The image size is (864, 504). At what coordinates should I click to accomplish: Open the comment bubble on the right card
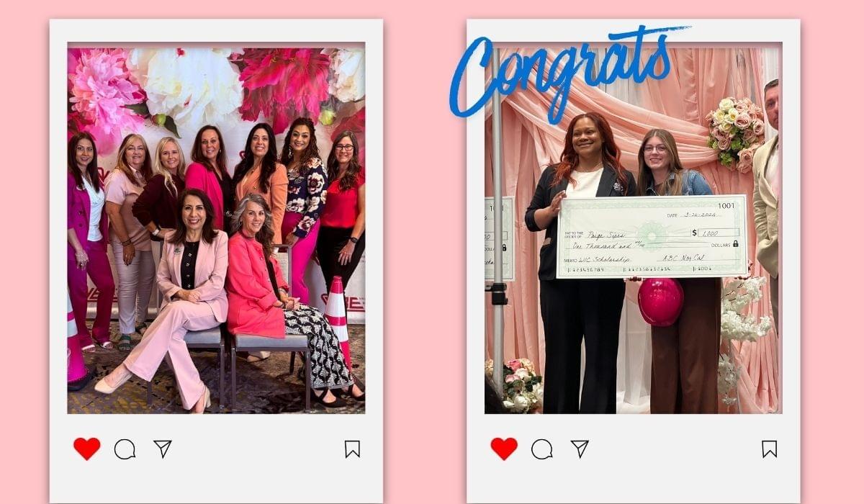tap(542, 449)
